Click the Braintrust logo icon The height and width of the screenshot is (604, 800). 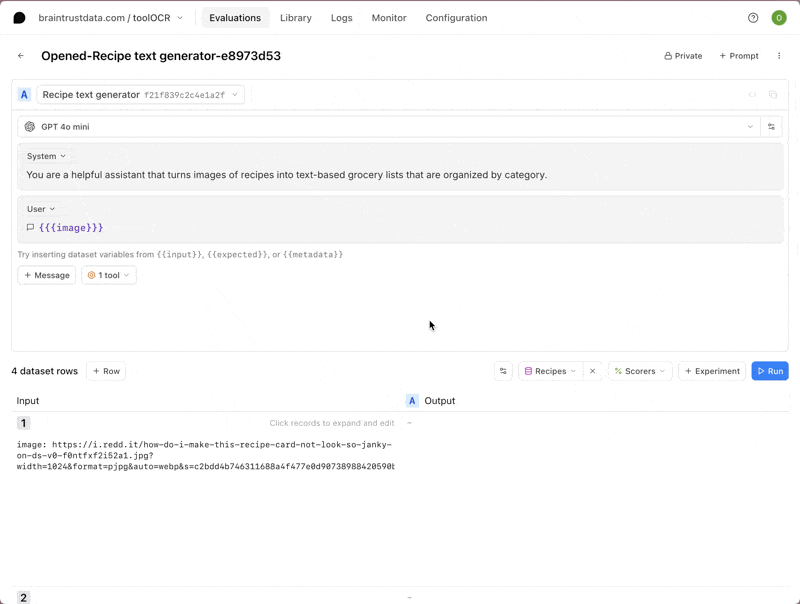click(x=19, y=18)
